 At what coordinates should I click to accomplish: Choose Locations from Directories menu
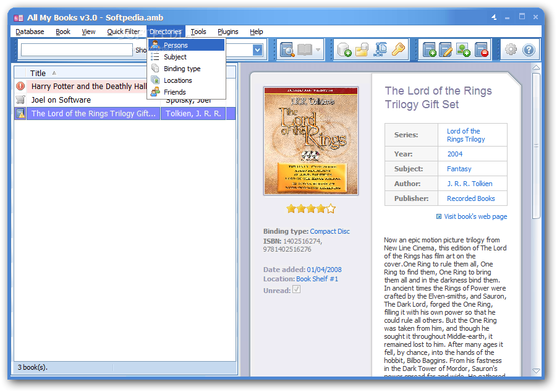click(x=187, y=80)
